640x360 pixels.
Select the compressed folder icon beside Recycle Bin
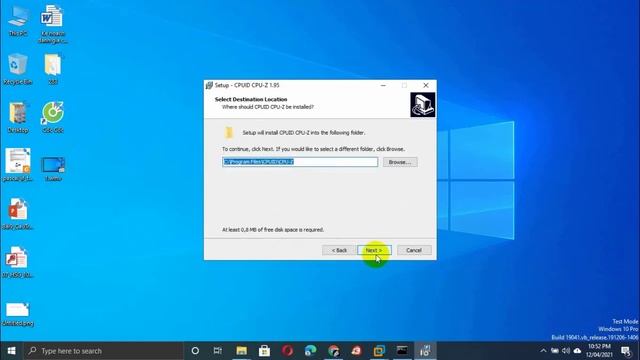click(x=53, y=69)
